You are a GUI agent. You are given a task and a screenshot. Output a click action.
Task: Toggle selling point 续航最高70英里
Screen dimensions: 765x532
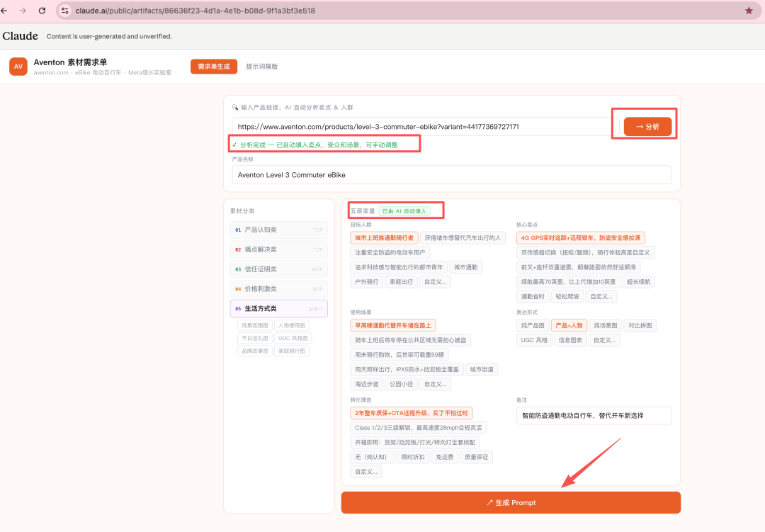click(x=568, y=282)
